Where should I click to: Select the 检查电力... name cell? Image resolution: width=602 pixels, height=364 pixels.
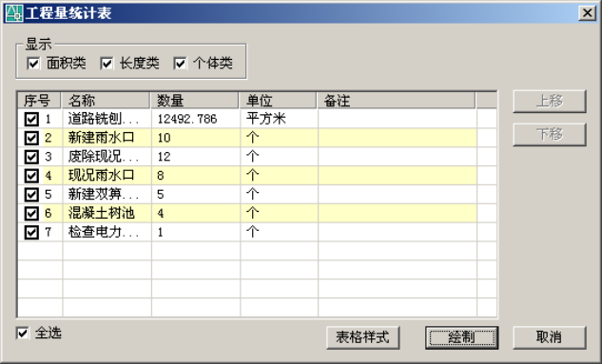pos(107,232)
